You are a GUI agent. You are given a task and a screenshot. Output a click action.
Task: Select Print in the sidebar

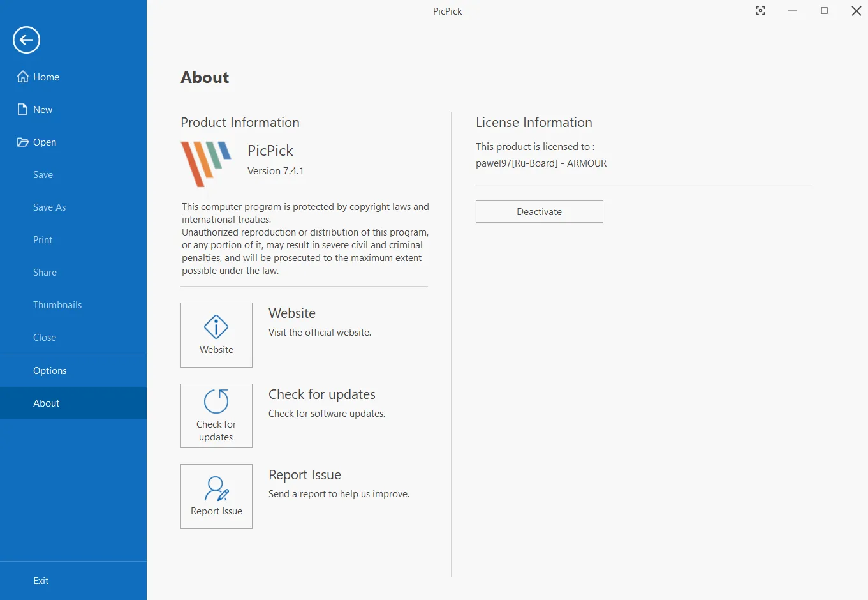pos(73,239)
